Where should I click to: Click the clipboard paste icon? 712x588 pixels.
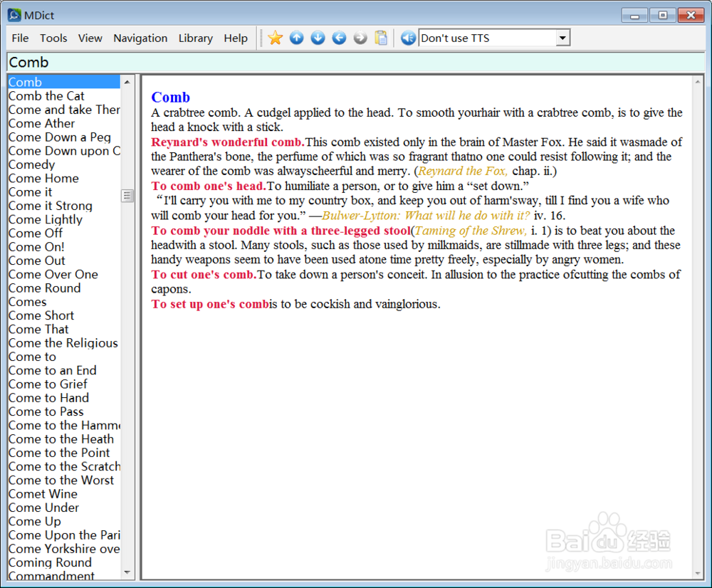[x=381, y=38]
